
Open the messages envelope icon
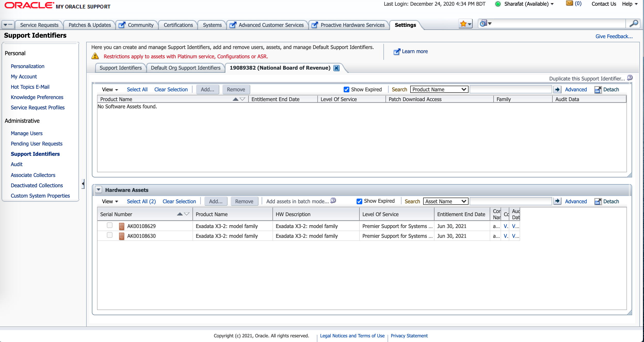tap(569, 3)
